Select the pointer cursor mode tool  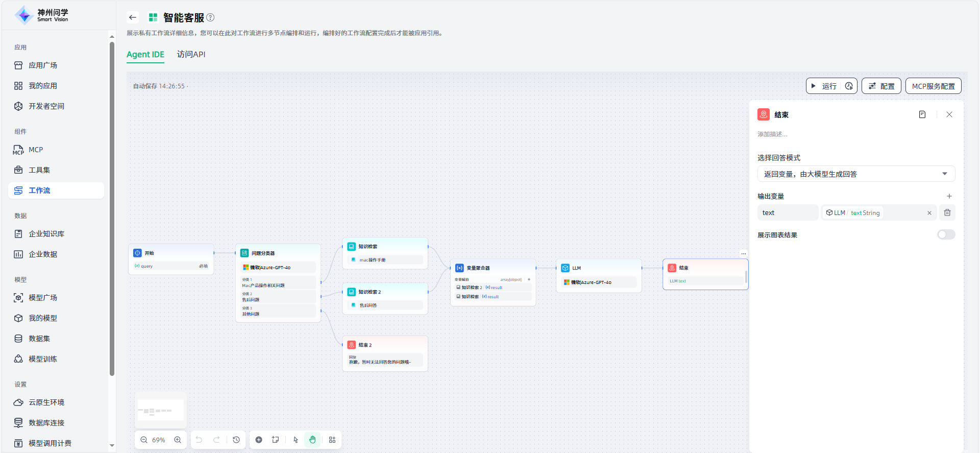296,440
